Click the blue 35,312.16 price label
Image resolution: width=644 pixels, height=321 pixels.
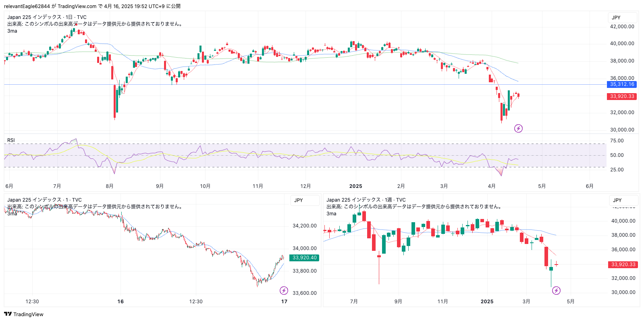622,84
